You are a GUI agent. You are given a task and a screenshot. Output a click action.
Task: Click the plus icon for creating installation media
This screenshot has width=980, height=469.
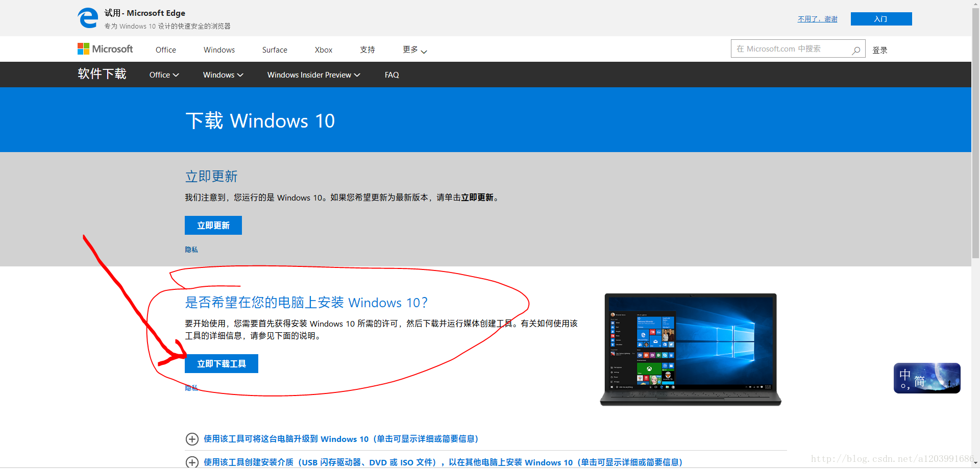point(192,462)
